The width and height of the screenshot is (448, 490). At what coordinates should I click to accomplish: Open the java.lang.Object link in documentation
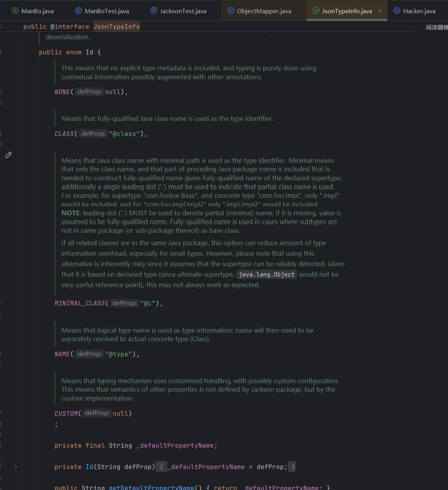point(266,275)
